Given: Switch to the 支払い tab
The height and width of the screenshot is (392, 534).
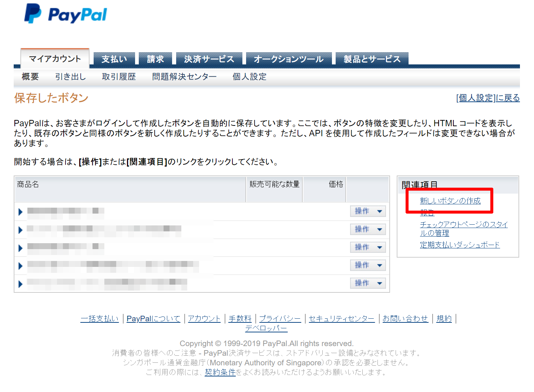Looking at the screenshot, I should pos(114,59).
